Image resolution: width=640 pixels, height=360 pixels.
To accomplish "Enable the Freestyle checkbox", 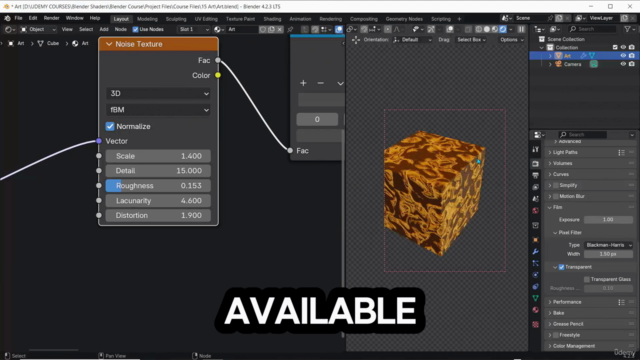I will 556,335.
